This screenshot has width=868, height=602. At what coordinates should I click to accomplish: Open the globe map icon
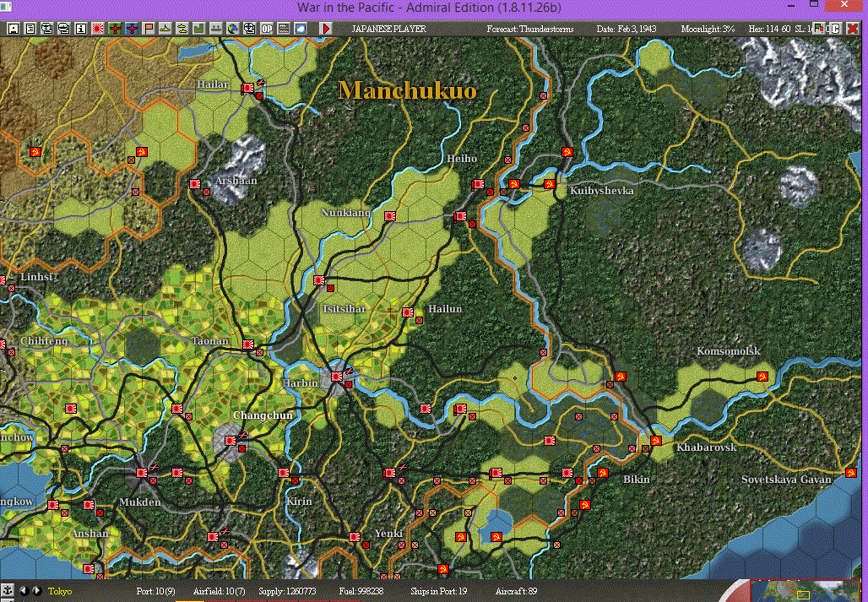pos(232,28)
